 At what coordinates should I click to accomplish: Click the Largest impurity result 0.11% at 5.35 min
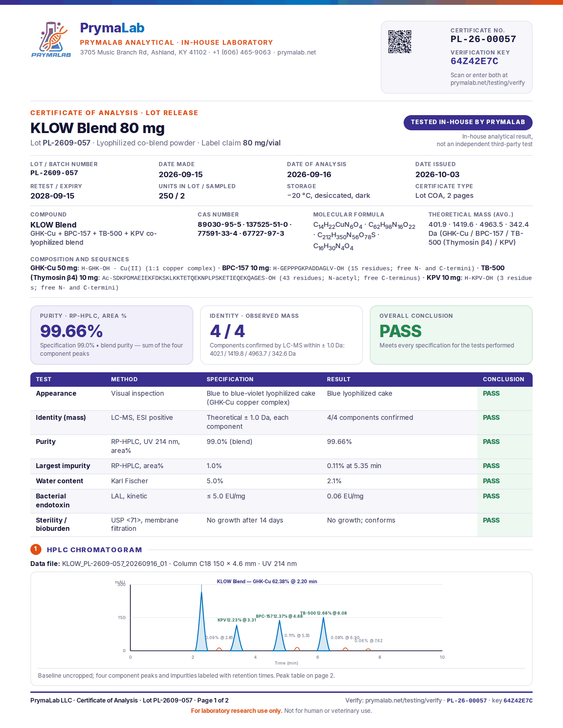pyautogui.click(x=354, y=466)
